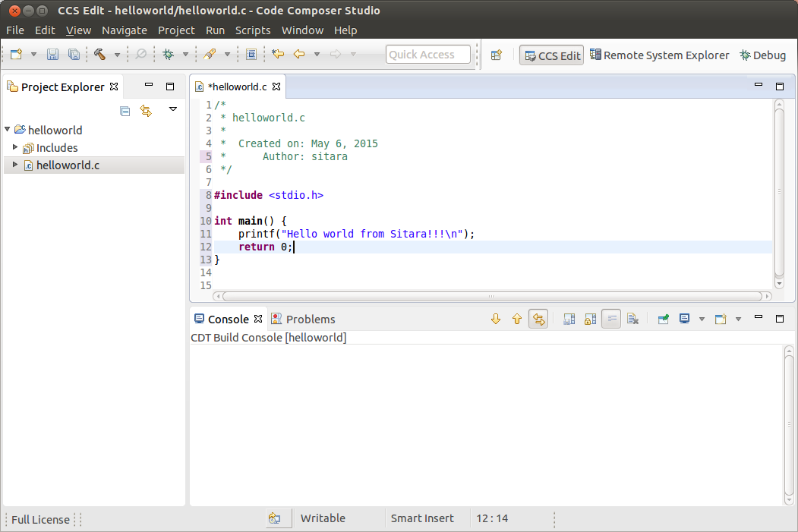Build the project using the hammer icon
The image size is (798, 532).
pyautogui.click(x=100, y=55)
